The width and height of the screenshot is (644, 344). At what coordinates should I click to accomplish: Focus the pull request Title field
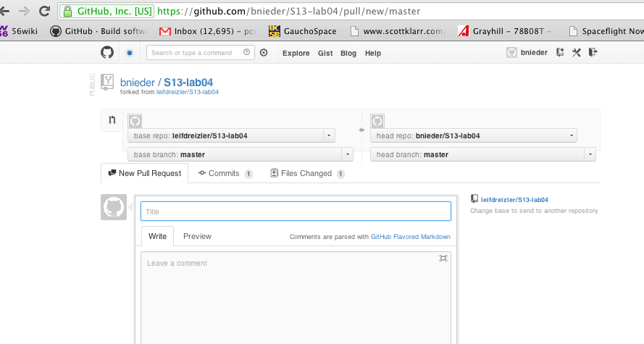[x=296, y=211]
